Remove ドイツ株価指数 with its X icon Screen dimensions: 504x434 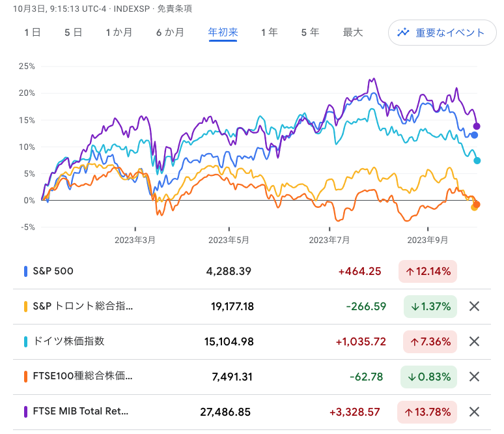[474, 341]
